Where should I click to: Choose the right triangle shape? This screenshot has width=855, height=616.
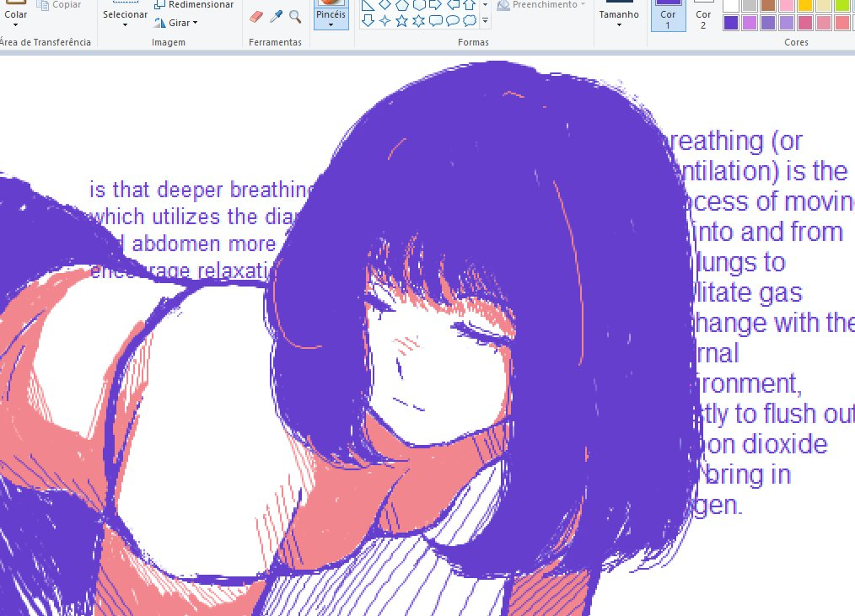pyautogui.click(x=368, y=5)
